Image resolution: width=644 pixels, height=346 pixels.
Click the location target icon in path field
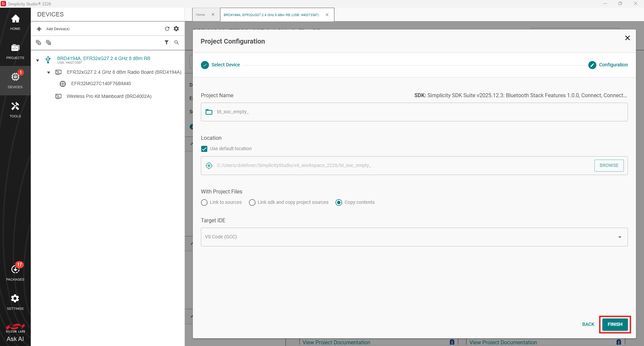pyautogui.click(x=209, y=166)
